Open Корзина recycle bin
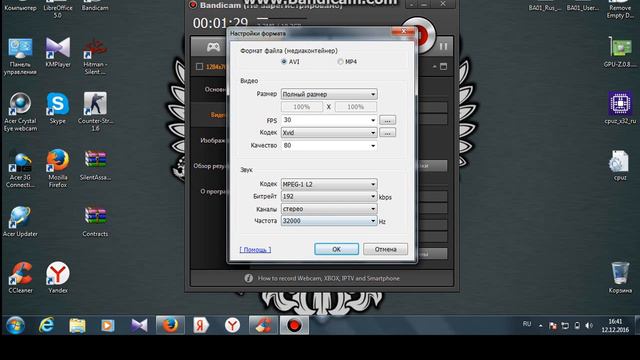 pyautogui.click(x=620, y=278)
